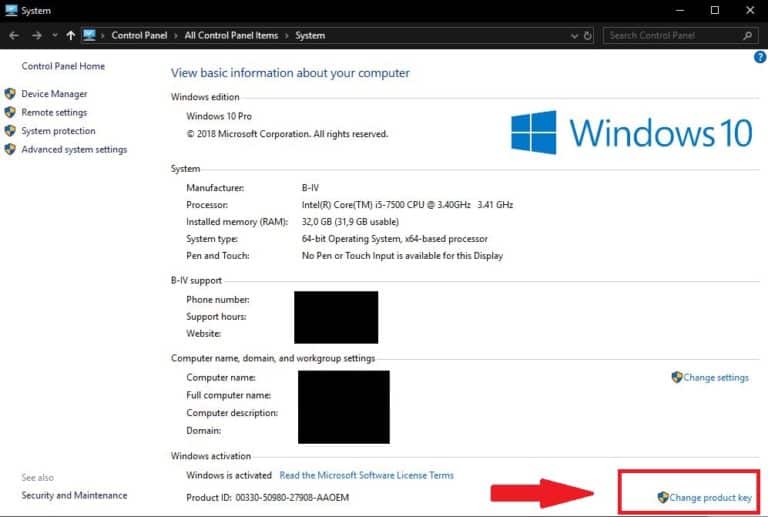Click the Search Control Panel field
The width and height of the screenshot is (768, 517).
(670, 35)
